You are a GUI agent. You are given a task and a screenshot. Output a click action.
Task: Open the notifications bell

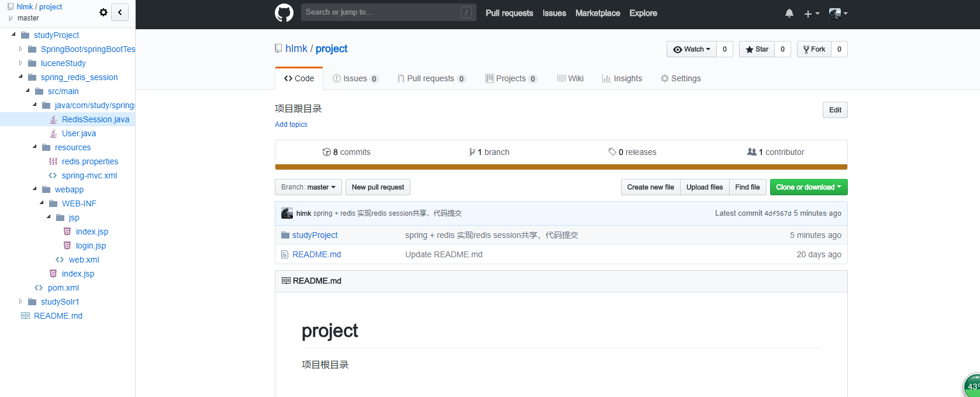(x=789, y=13)
